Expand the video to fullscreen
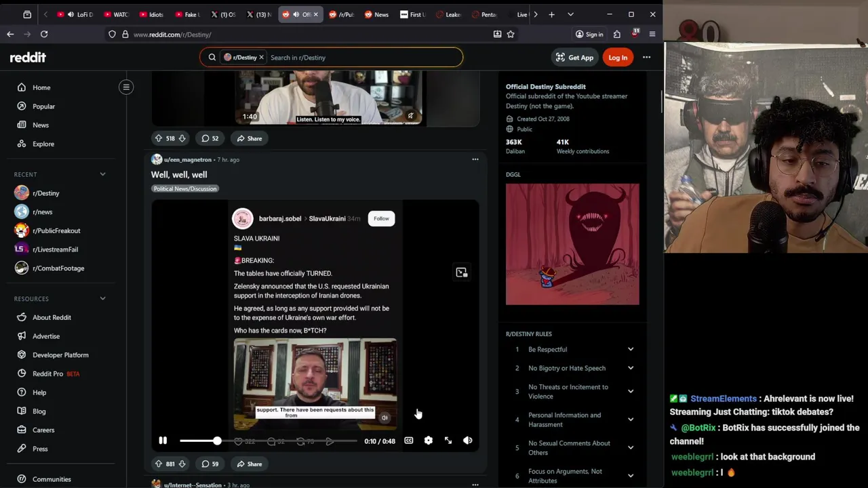This screenshot has height=488, width=868. pyautogui.click(x=448, y=441)
